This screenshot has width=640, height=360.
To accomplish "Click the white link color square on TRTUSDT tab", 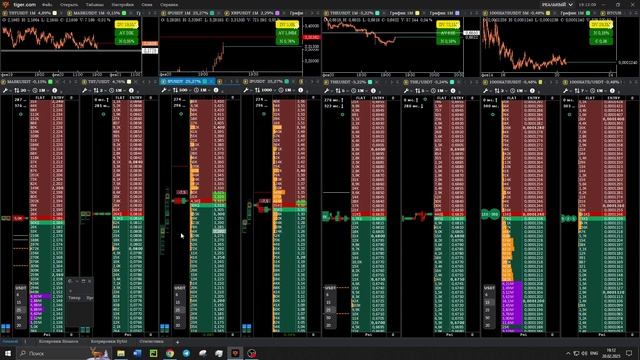I will click(55, 13).
